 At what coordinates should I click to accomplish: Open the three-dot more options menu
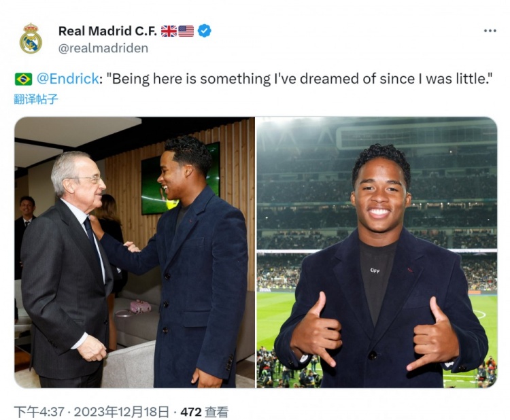point(490,31)
